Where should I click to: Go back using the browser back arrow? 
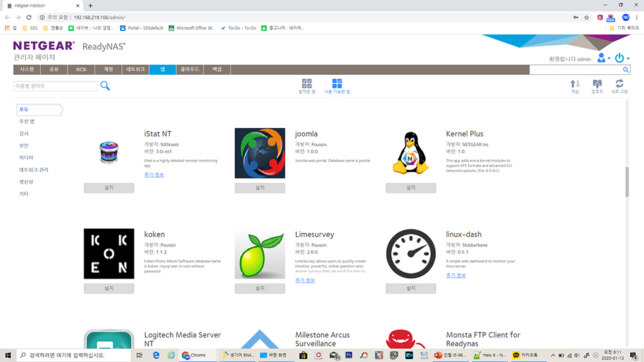(8, 17)
